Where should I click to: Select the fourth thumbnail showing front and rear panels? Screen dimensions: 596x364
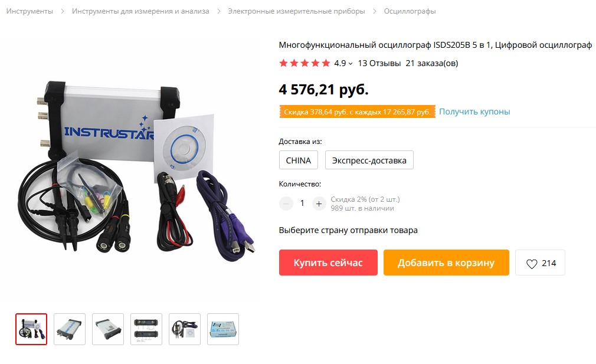click(x=146, y=329)
